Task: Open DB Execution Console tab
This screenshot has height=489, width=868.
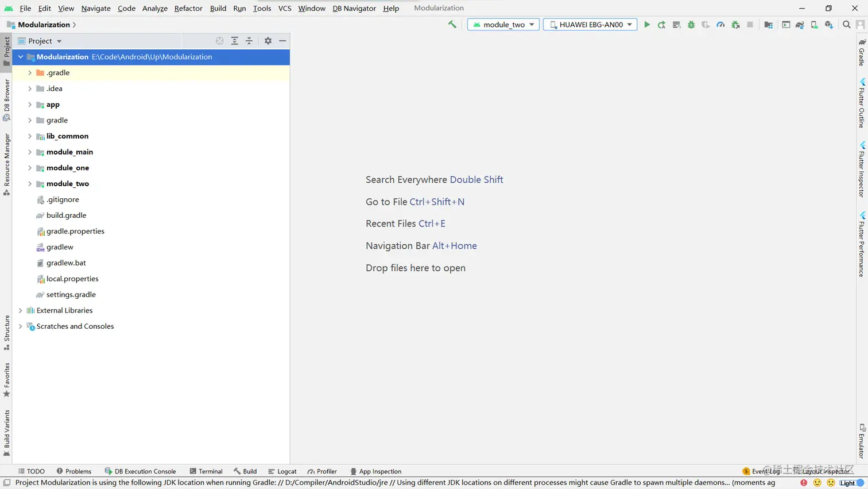Action: (140, 471)
